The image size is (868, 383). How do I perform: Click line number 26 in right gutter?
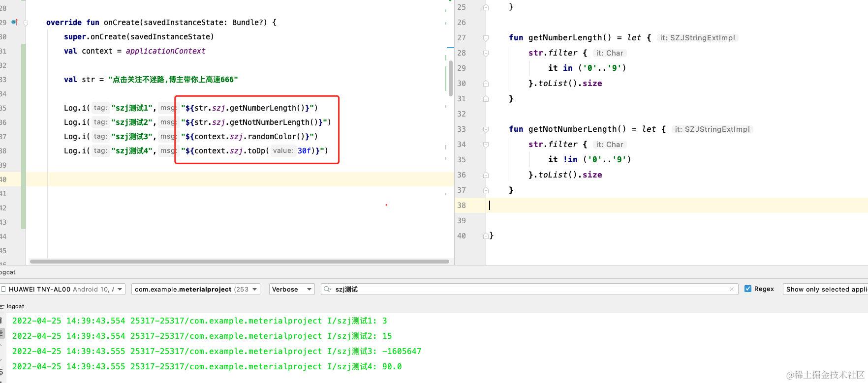(x=461, y=22)
